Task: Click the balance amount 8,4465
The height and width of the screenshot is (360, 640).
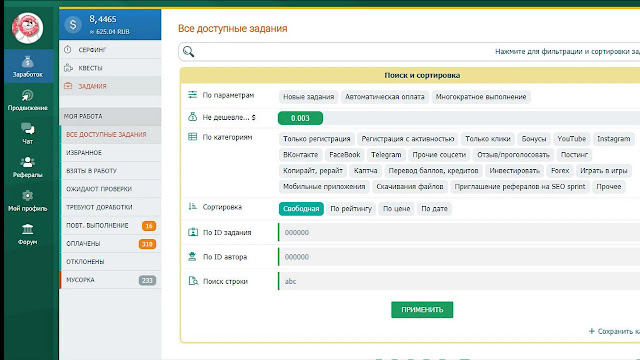Action: point(103,19)
